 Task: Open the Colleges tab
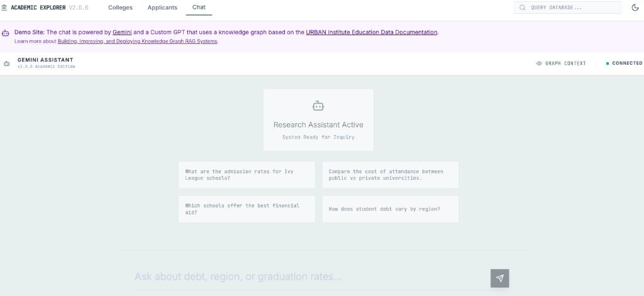coord(120,8)
